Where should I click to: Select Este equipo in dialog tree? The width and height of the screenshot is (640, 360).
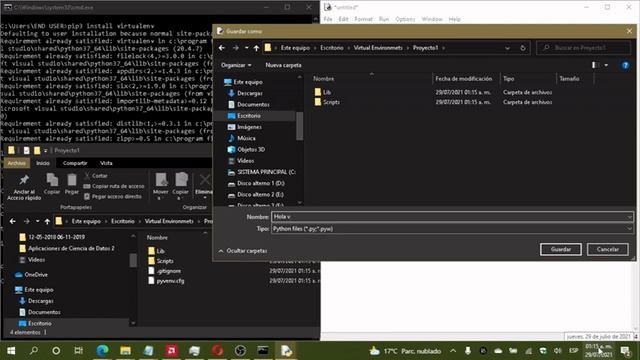(x=243, y=82)
